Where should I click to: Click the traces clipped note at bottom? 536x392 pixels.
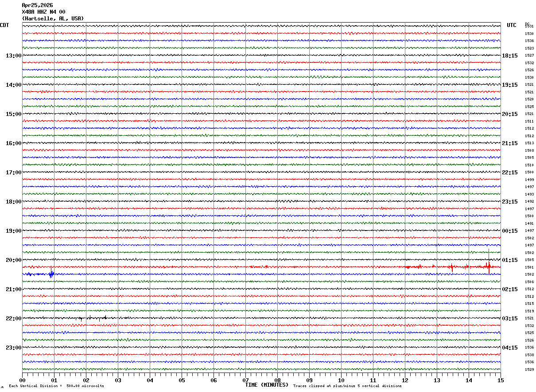(x=347, y=386)
